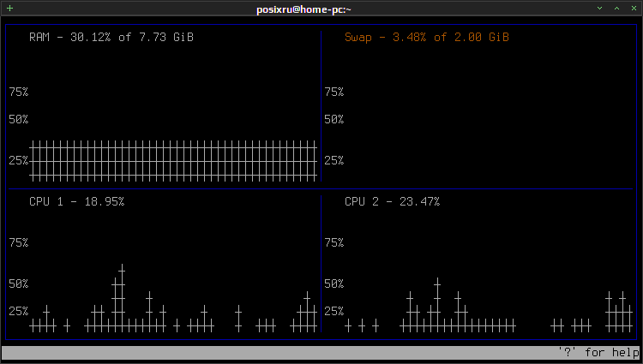Click the window title posixru@home-pc:~
643x364 pixels.
click(303, 9)
